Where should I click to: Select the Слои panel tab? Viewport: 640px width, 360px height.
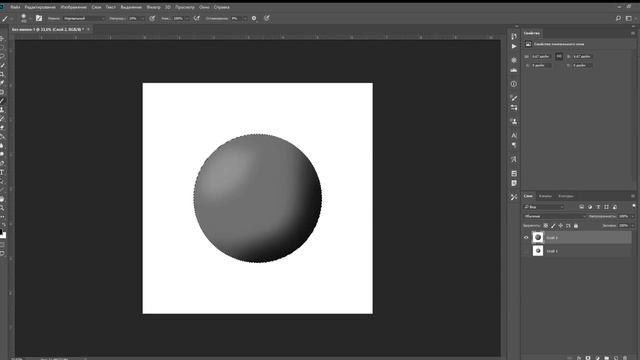tap(528, 196)
